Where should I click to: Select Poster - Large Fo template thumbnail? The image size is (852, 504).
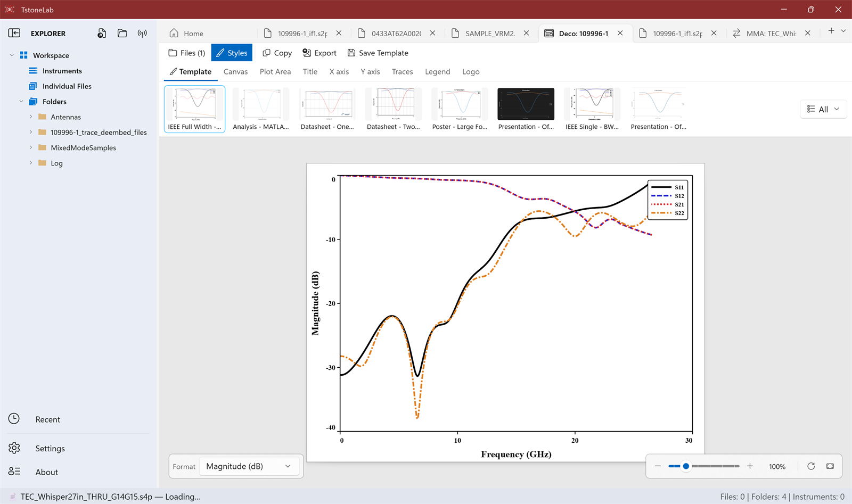[460, 109]
